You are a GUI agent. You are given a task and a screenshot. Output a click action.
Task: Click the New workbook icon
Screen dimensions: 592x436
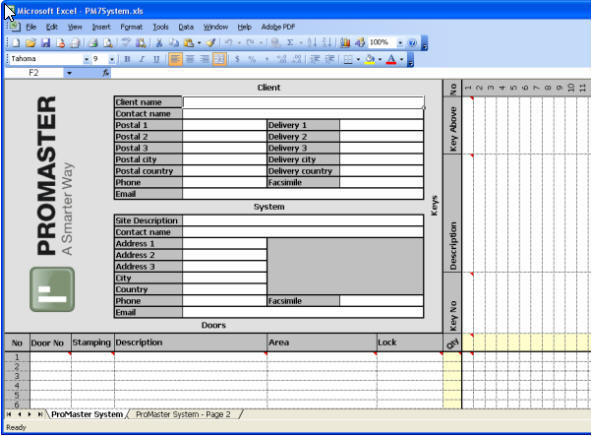tap(16, 43)
